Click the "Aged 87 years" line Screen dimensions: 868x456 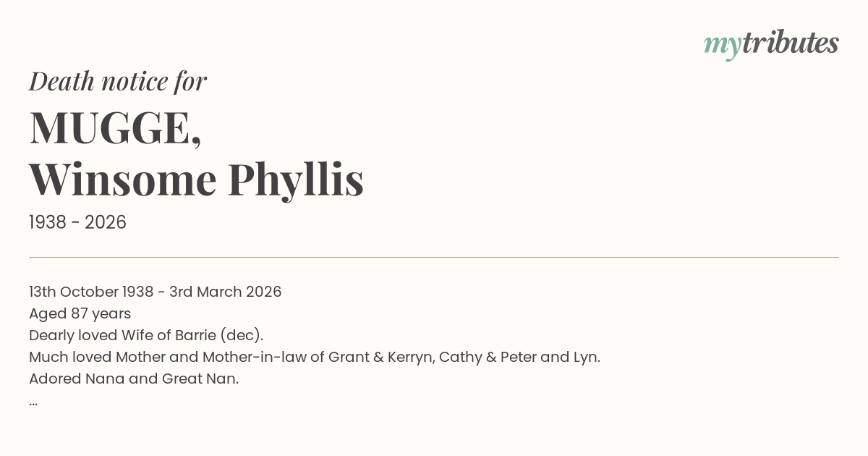(80, 313)
